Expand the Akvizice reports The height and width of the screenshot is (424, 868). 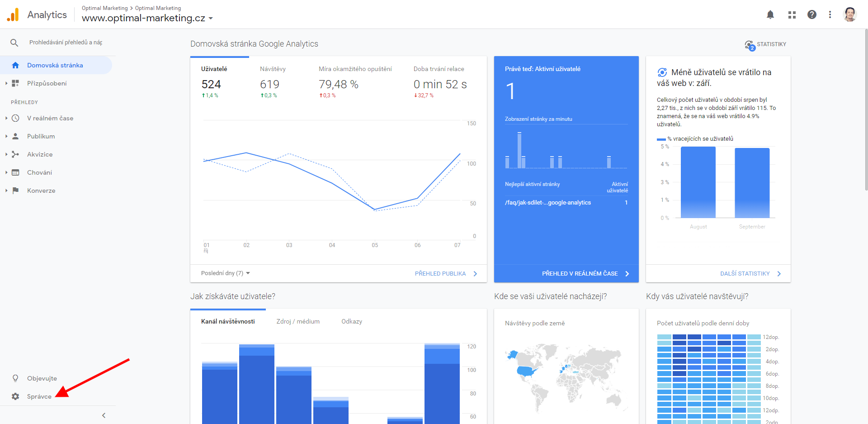point(6,154)
